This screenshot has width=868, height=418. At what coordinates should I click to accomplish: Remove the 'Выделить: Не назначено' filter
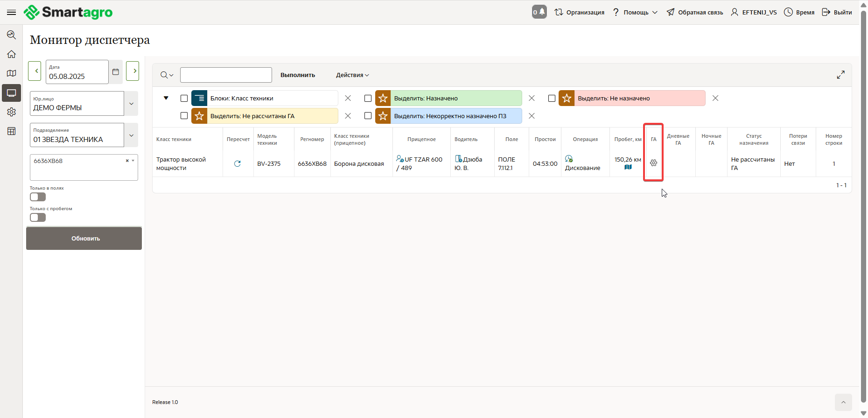click(715, 98)
